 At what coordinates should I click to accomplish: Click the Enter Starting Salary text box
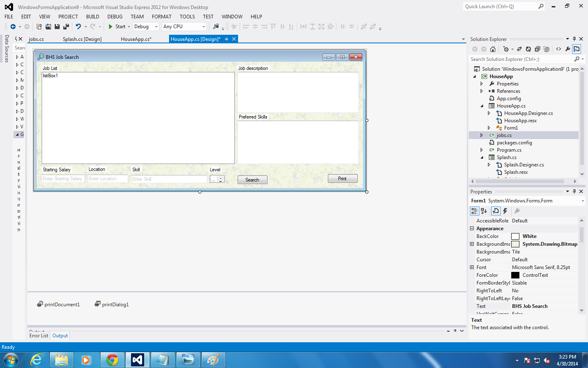[x=63, y=179]
